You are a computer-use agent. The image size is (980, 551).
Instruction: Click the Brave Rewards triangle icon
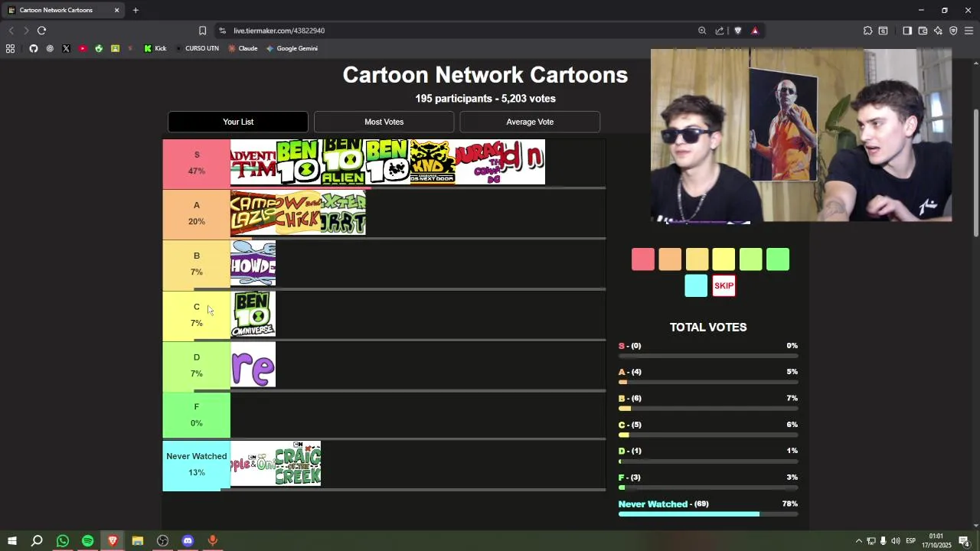(755, 31)
